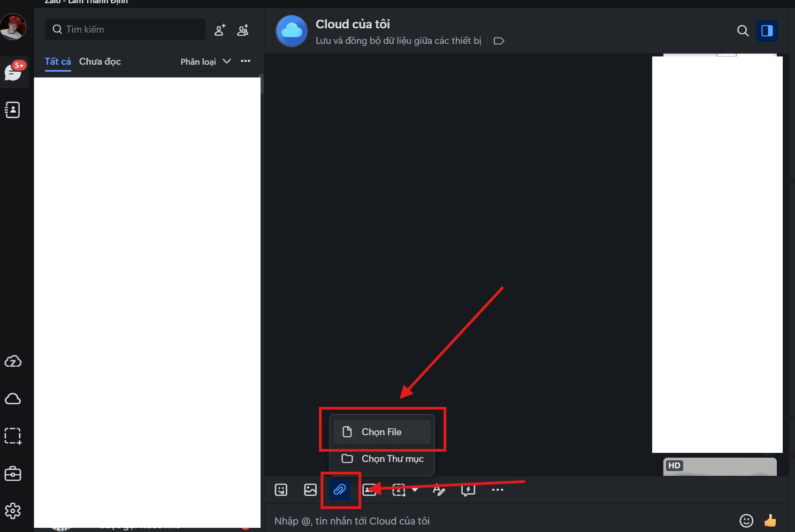Click the attach image icon
This screenshot has height=532, width=795.
pos(310,490)
